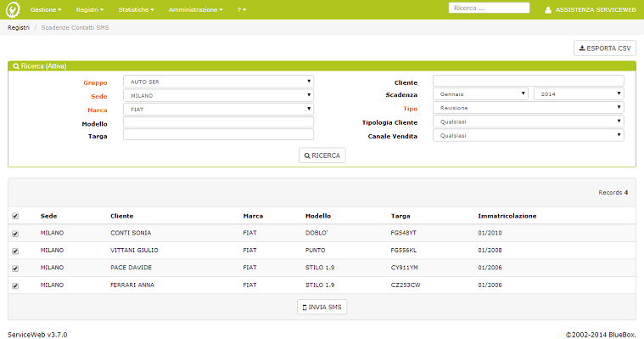Click the Cliente input field
Screen dimensions: 644x339
pos(528,81)
